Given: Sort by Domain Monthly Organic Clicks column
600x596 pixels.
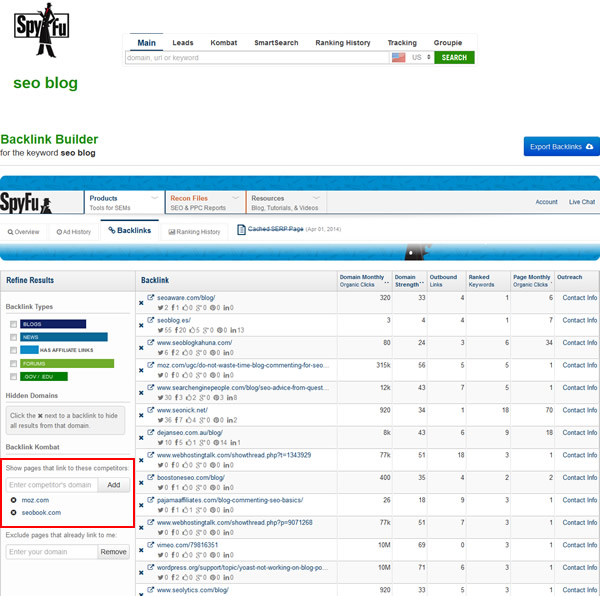Looking at the screenshot, I should tap(364, 281).
